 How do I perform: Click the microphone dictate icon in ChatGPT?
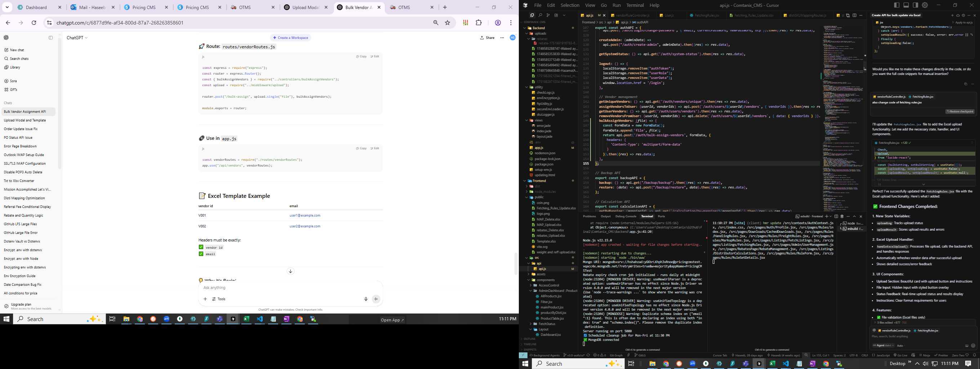click(x=366, y=299)
